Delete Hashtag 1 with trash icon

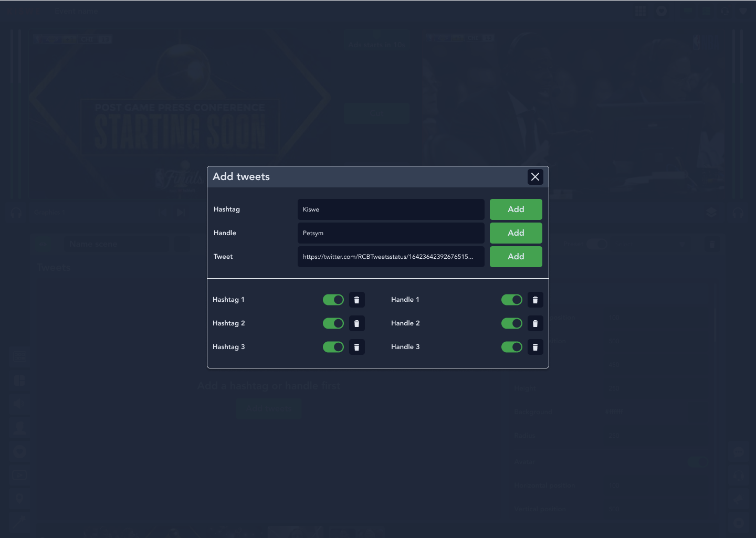[357, 300]
